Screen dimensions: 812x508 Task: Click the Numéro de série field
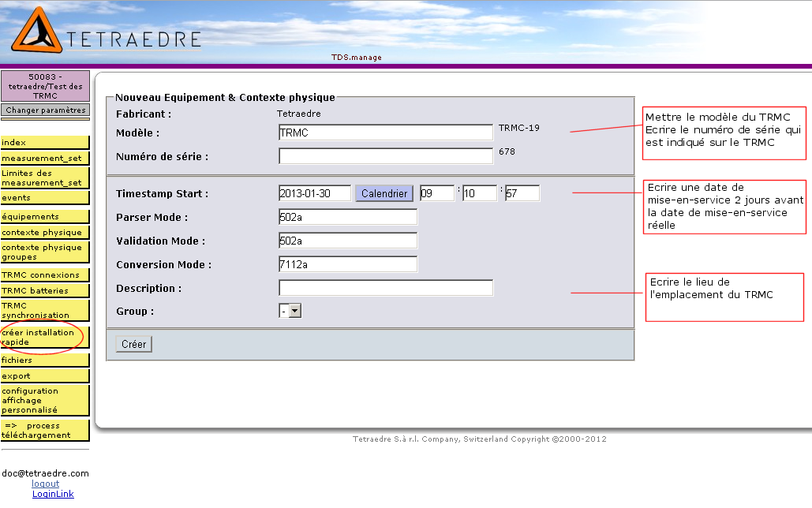pyautogui.click(x=385, y=156)
